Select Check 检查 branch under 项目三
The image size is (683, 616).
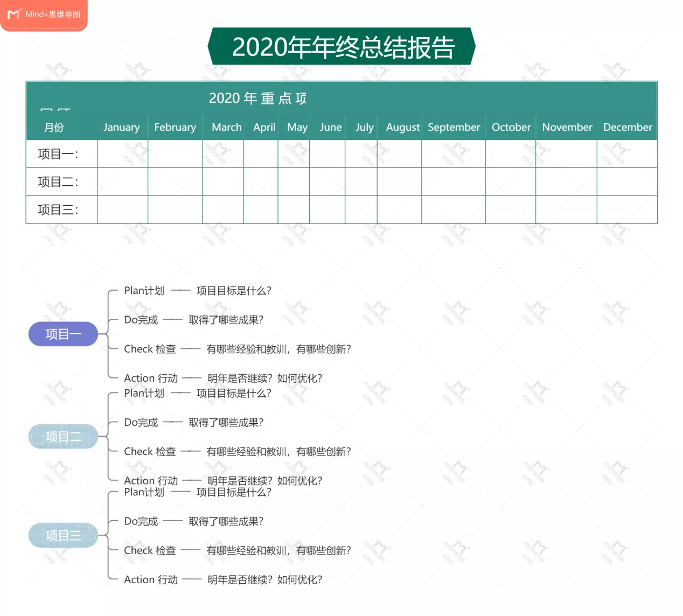pyautogui.click(x=150, y=550)
